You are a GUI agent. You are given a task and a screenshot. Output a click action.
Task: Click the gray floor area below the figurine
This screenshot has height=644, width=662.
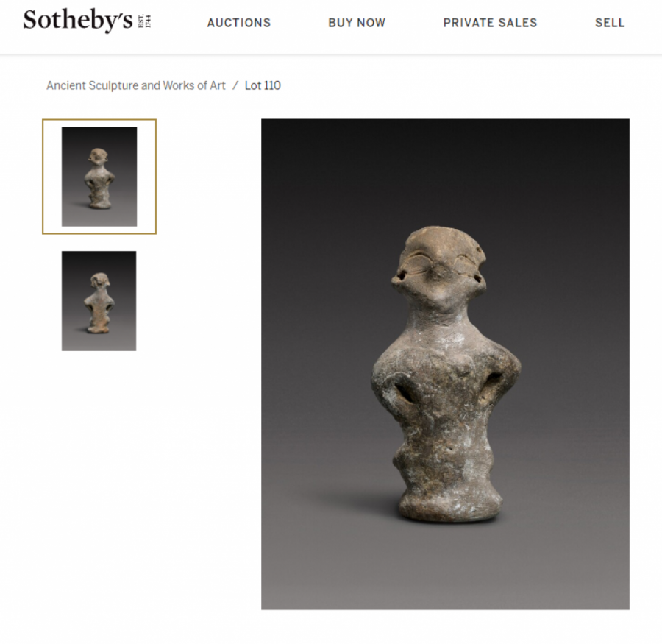pyautogui.click(x=445, y=566)
